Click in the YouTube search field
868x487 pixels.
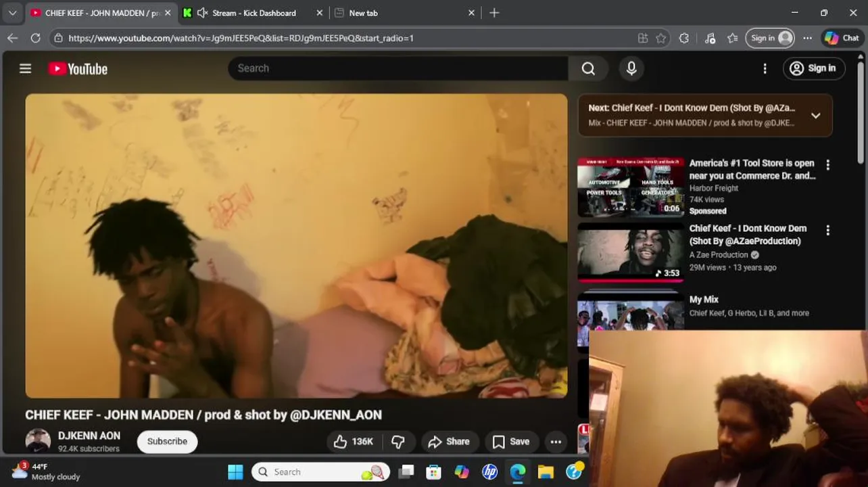(399, 68)
